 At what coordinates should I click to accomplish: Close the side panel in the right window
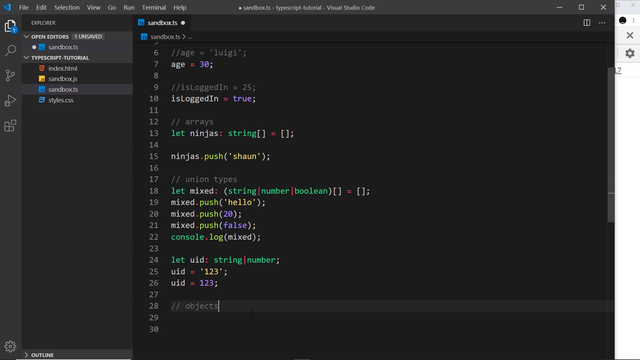point(630,36)
